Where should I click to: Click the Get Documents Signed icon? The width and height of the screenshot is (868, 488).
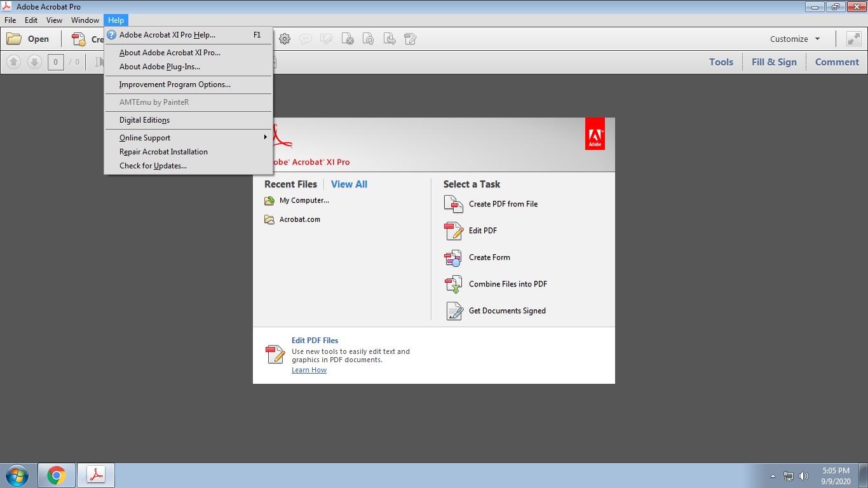pos(454,310)
